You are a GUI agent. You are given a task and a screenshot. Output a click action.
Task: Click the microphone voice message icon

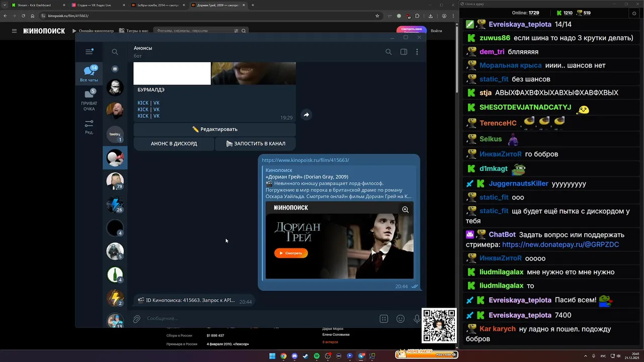pyautogui.click(x=417, y=318)
